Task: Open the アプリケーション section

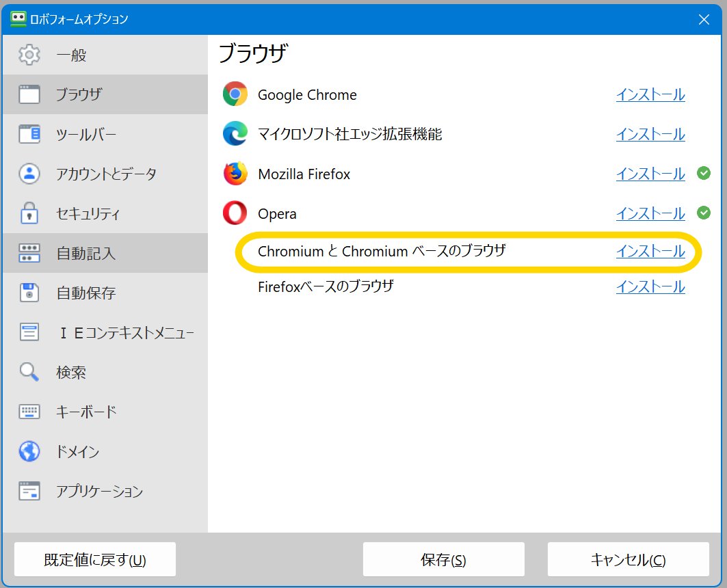Action: pyautogui.click(x=105, y=491)
